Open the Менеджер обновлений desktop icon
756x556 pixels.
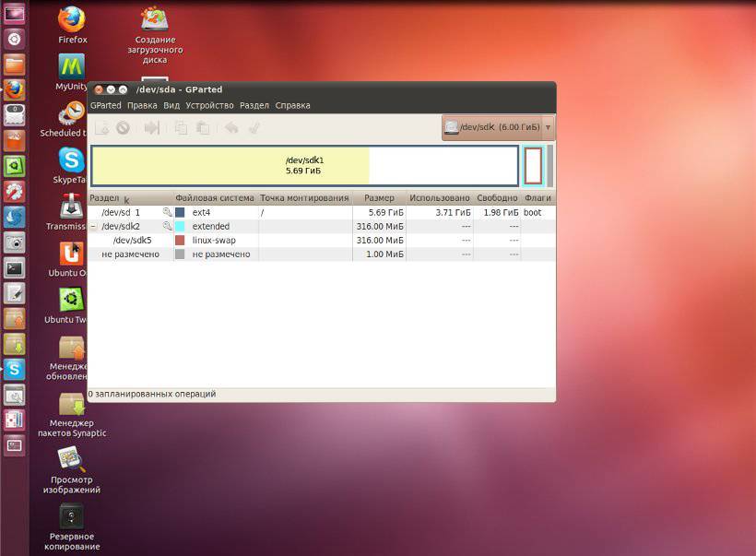[x=67, y=358]
